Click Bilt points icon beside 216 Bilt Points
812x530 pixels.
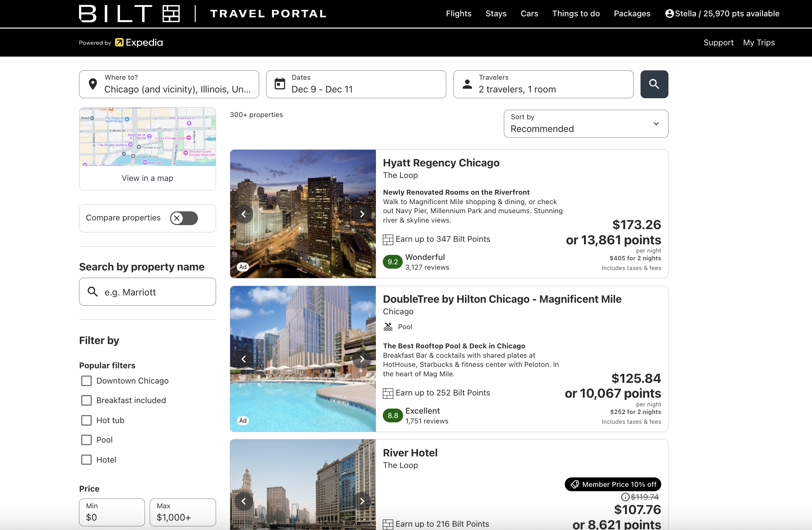pyautogui.click(x=388, y=524)
